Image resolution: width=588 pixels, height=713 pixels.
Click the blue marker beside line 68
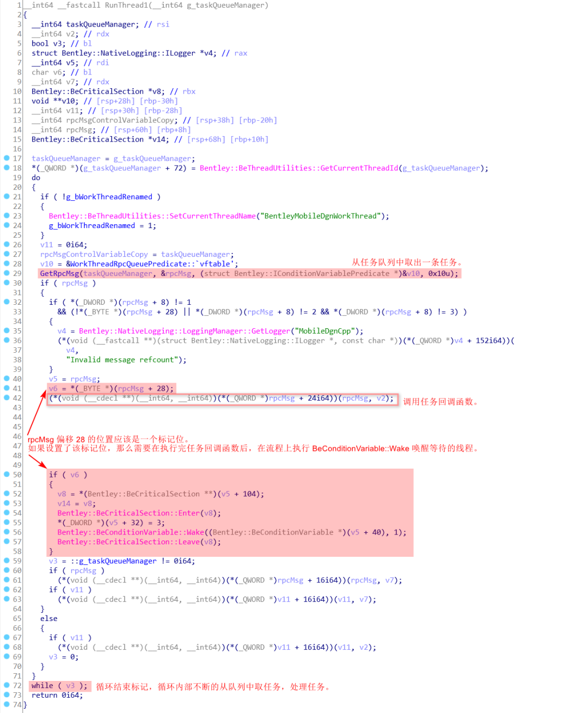(x=7, y=647)
